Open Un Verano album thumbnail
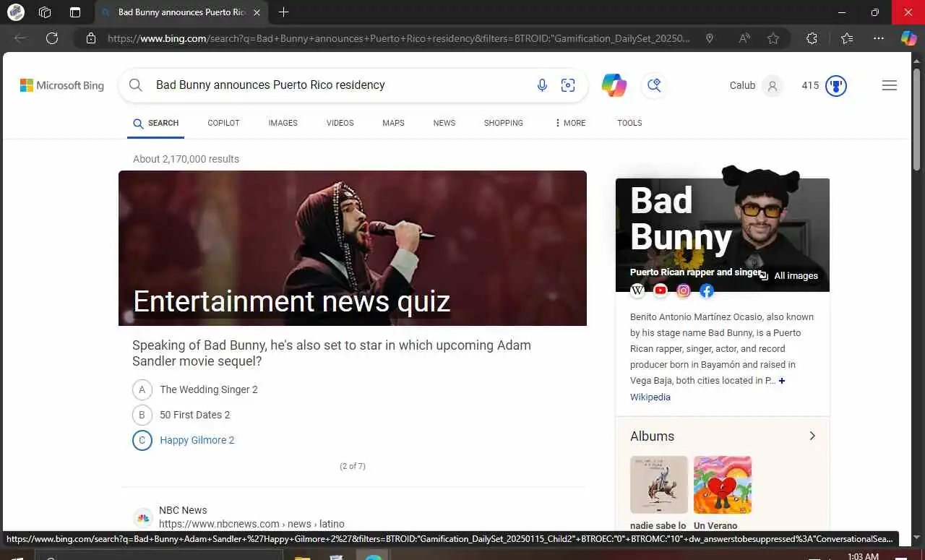The image size is (925, 560). pyautogui.click(x=723, y=484)
